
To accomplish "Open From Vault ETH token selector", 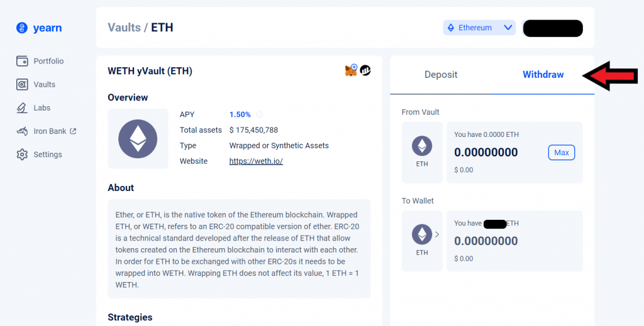I will tap(422, 153).
